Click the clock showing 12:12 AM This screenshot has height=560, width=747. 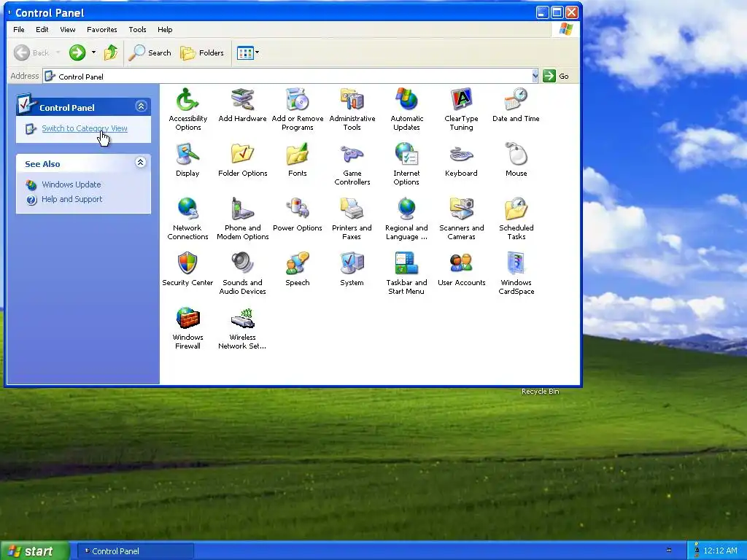pos(720,551)
